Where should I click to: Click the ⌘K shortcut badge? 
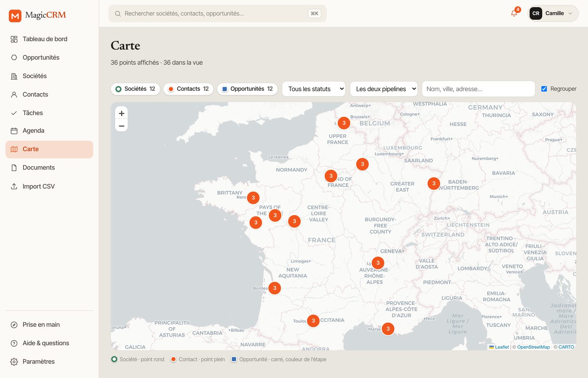(314, 13)
